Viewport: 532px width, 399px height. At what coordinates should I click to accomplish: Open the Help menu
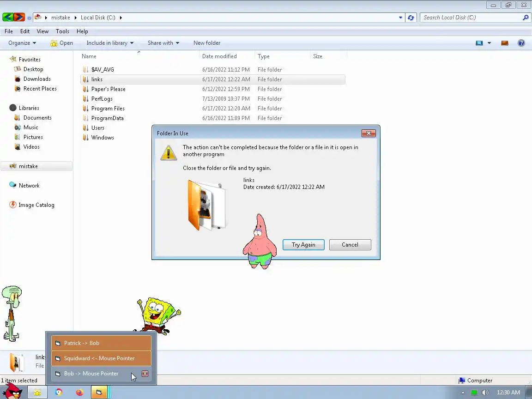click(82, 31)
